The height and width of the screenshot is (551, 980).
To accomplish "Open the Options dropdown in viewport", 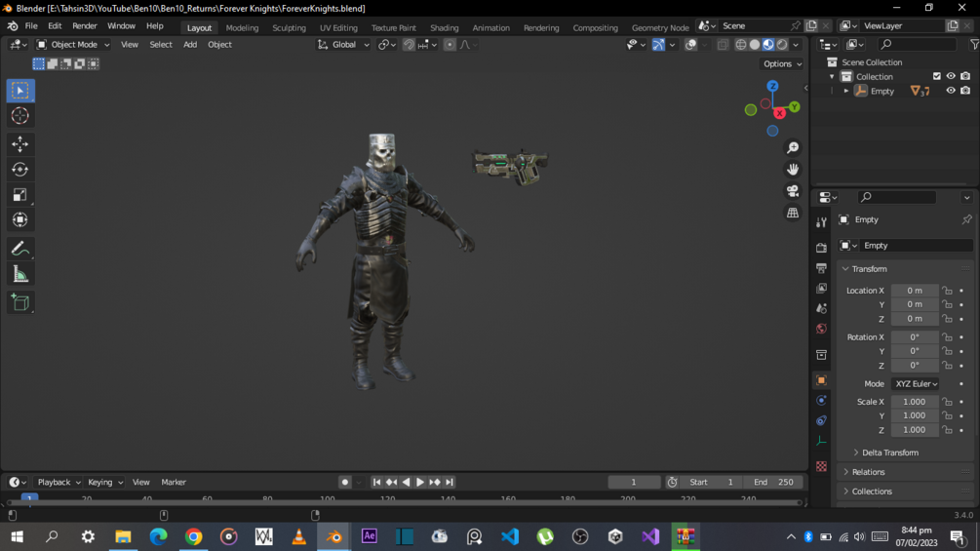I will (x=782, y=63).
